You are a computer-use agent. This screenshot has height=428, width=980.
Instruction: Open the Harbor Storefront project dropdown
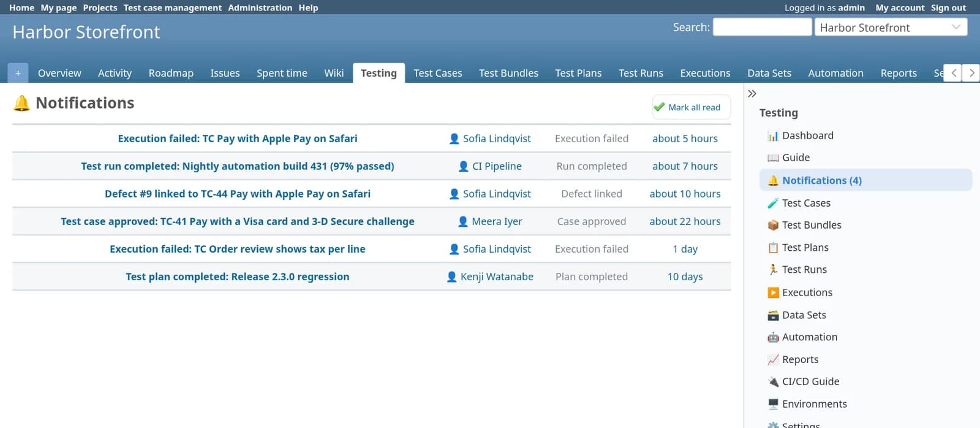(891, 28)
